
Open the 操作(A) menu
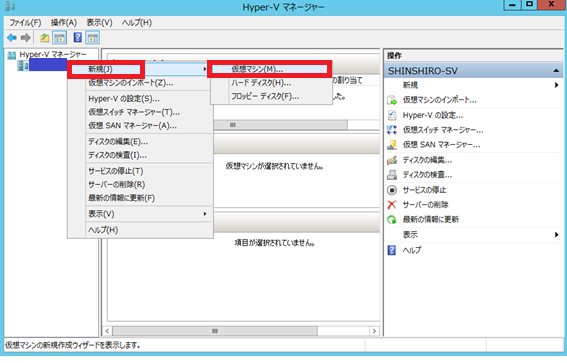[64, 23]
